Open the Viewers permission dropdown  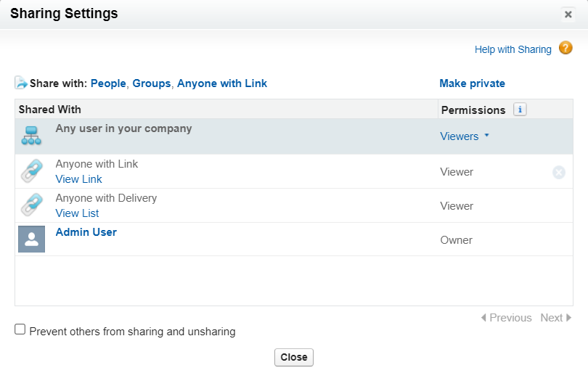pyautogui.click(x=465, y=136)
